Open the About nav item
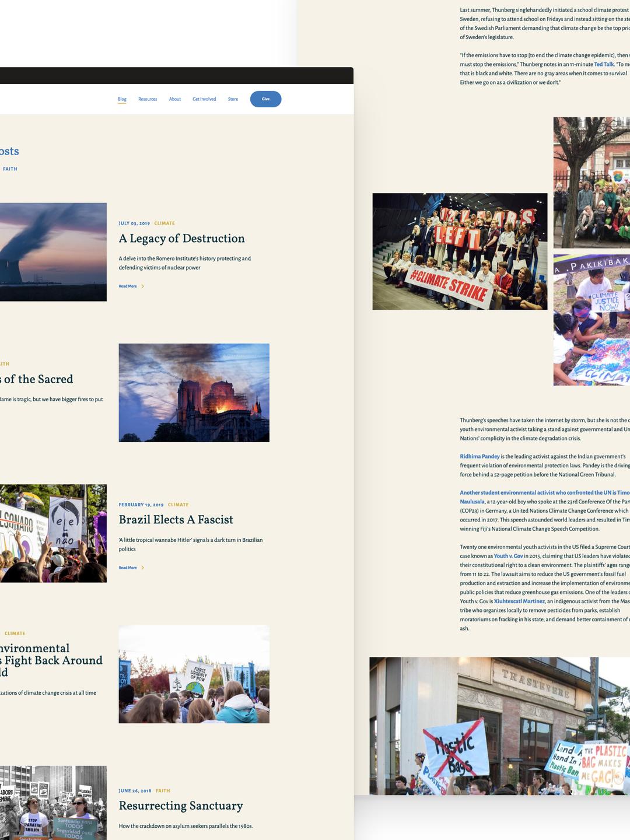Viewport: 630px width, 840px height. tap(175, 99)
